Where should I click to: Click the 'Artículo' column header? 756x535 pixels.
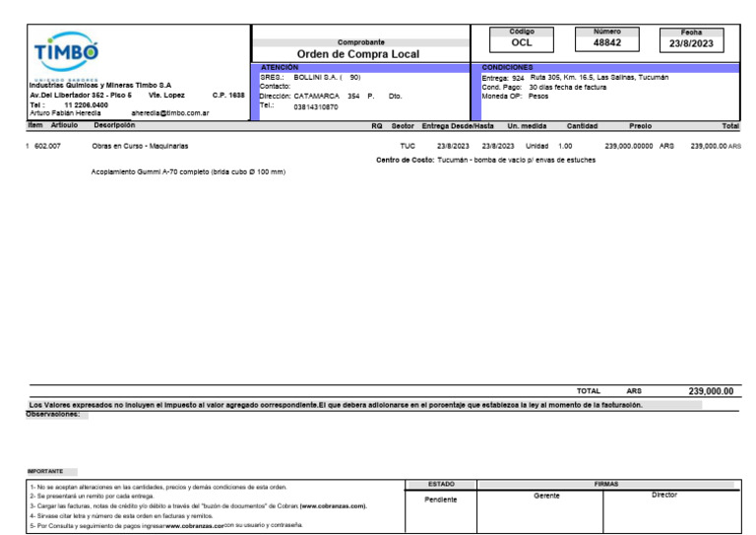(x=64, y=125)
